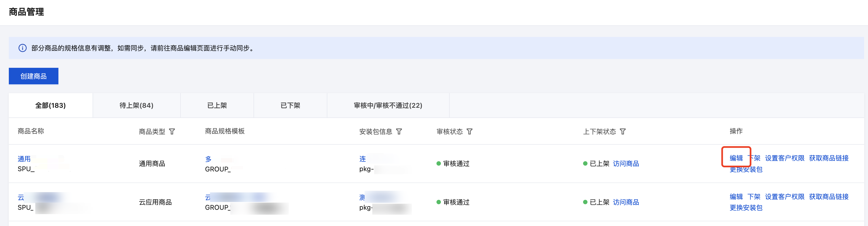This screenshot has width=868, height=226.
Task: Open the 审核状态 filter icon
Action: (469, 131)
